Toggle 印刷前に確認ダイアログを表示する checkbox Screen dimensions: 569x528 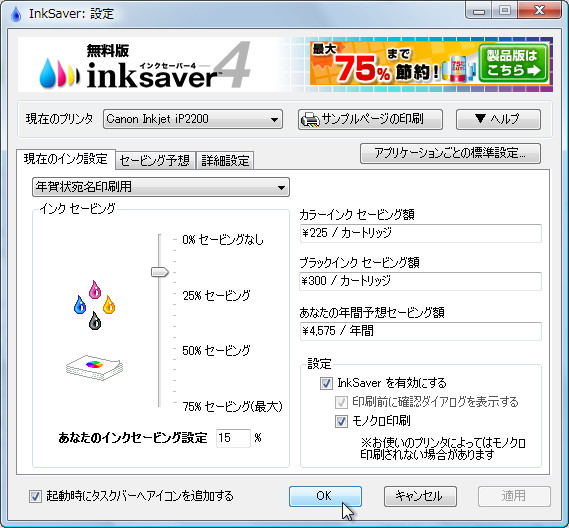coord(341,402)
